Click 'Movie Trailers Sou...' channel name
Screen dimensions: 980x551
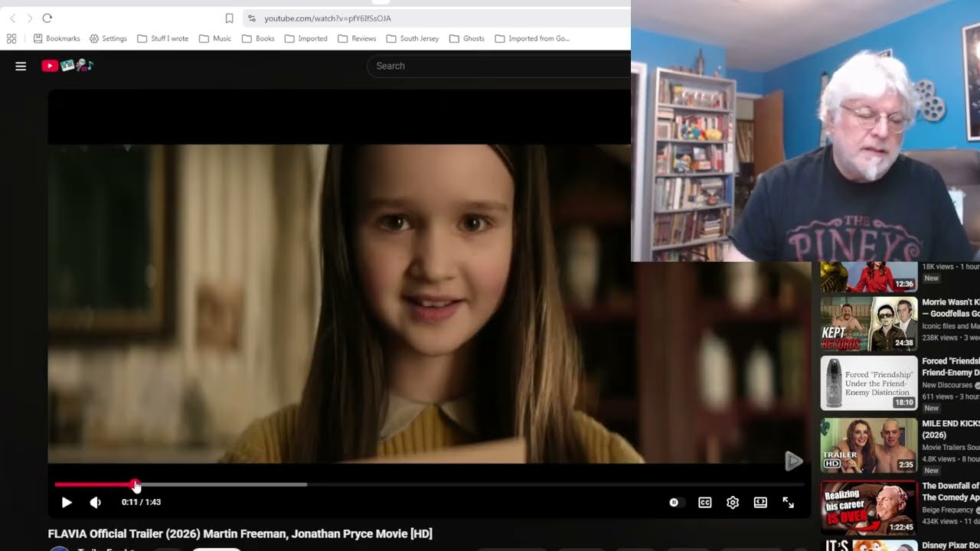tap(951, 448)
